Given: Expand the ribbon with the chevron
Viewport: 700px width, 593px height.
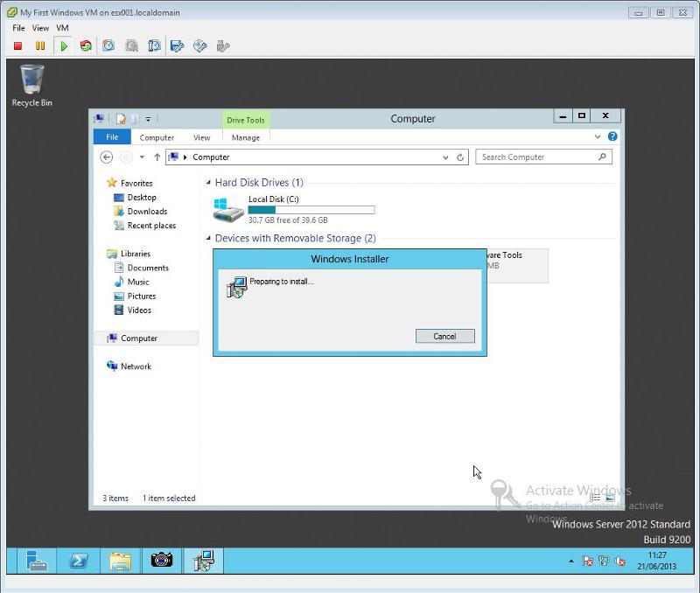Looking at the screenshot, I should click(598, 136).
